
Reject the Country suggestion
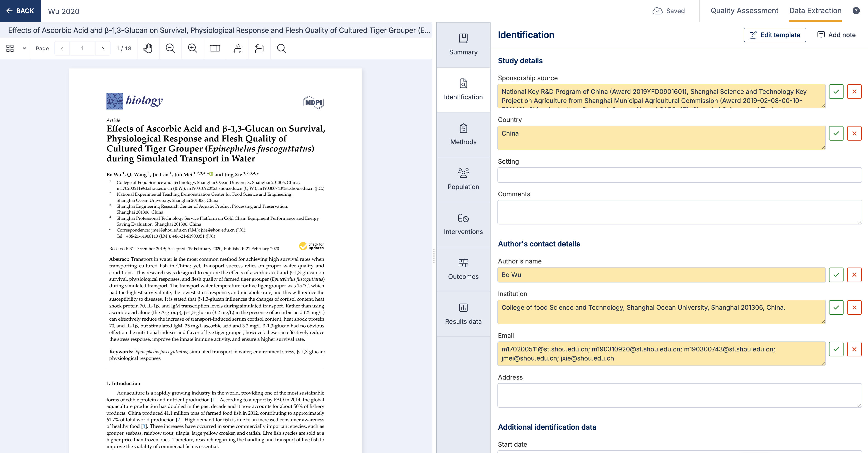click(854, 134)
